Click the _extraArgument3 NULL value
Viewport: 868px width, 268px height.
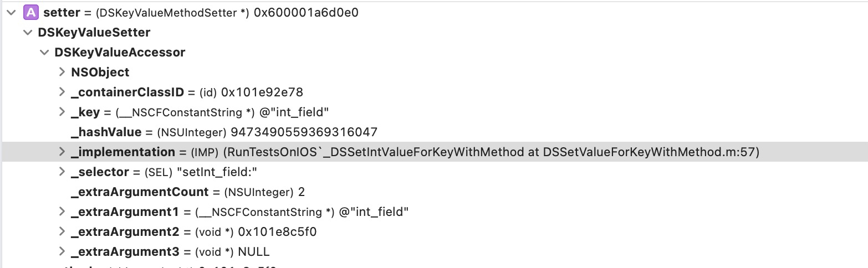(253, 251)
